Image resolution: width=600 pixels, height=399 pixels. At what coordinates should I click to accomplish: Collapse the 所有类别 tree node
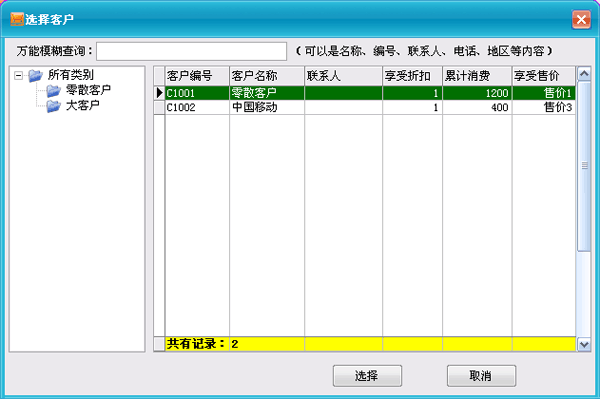tap(18, 75)
